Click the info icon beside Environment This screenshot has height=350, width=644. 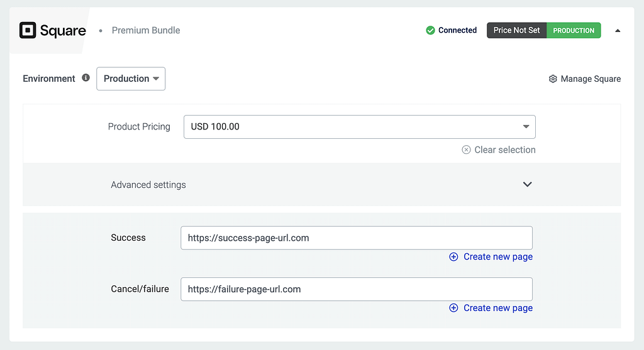point(86,78)
